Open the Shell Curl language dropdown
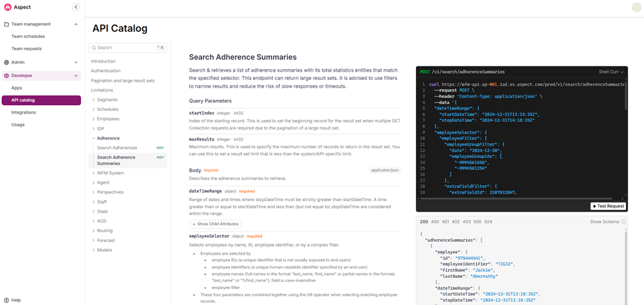 (x=611, y=72)
